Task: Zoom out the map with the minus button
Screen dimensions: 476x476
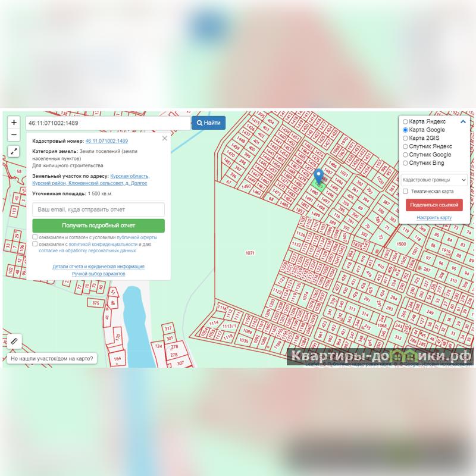Action: [x=14, y=135]
